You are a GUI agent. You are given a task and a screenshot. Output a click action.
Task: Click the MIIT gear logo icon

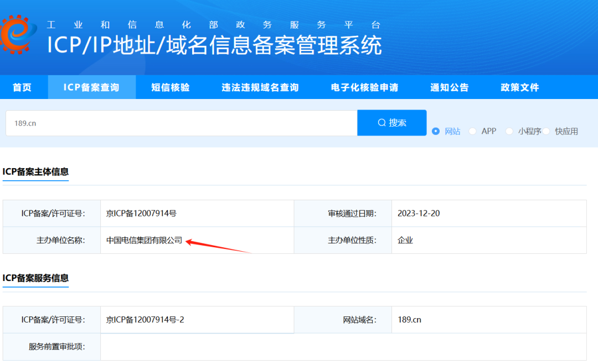tap(18, 34)
